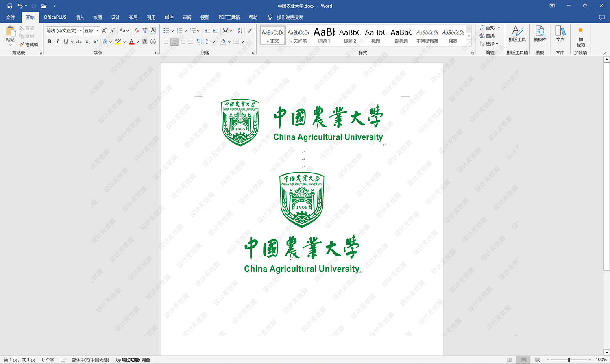Undo the last action in title bar

click(x=20, y=6)
